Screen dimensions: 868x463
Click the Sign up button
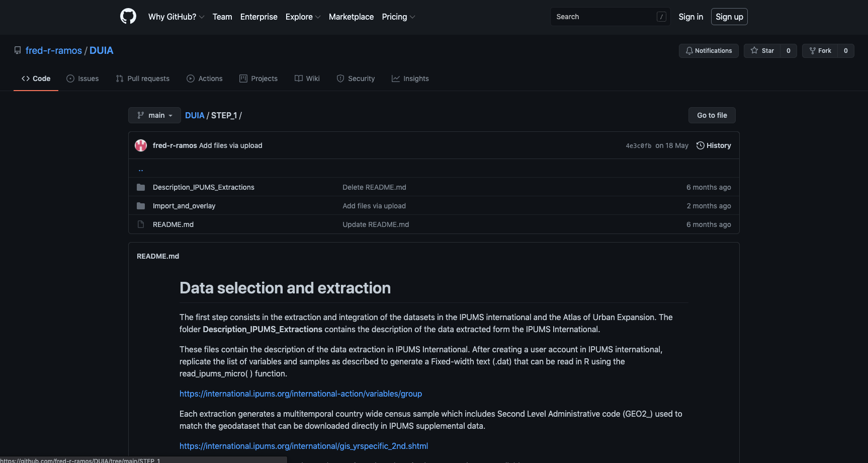coord(729,17)
